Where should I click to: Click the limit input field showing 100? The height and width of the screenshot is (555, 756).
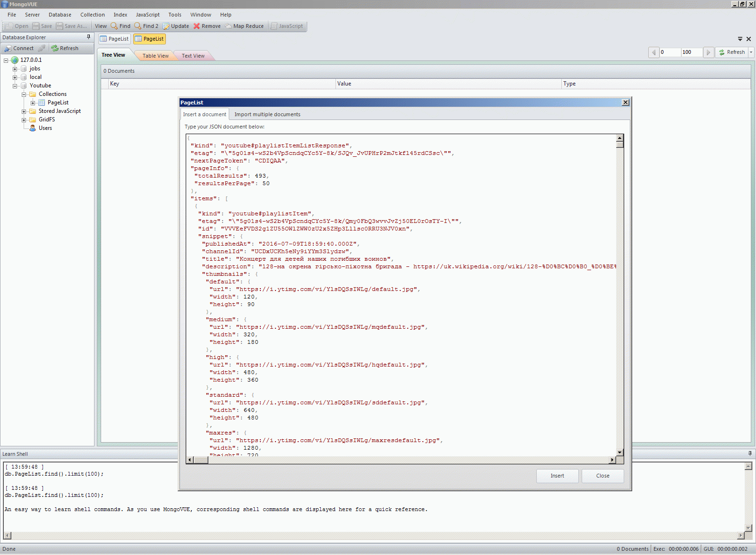692,52
